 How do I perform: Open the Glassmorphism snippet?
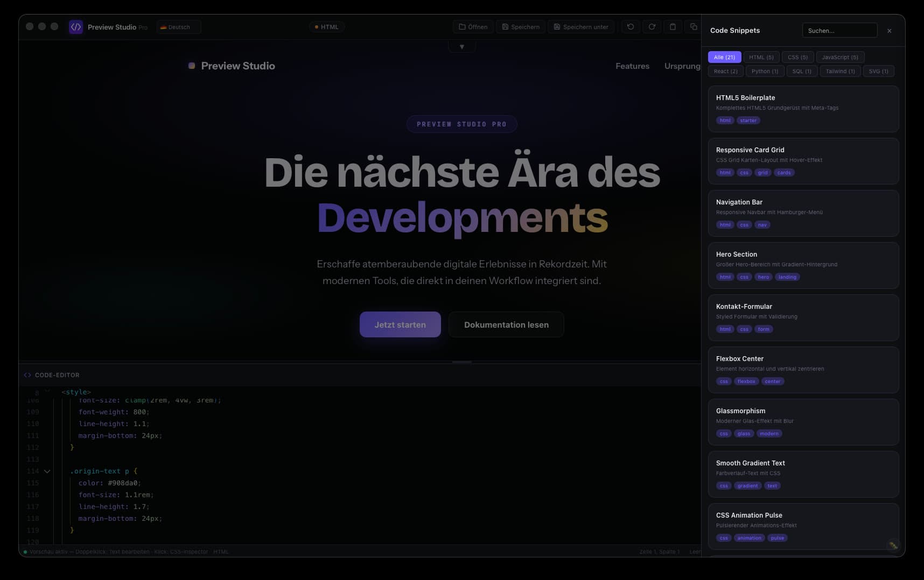pos(803,422)
